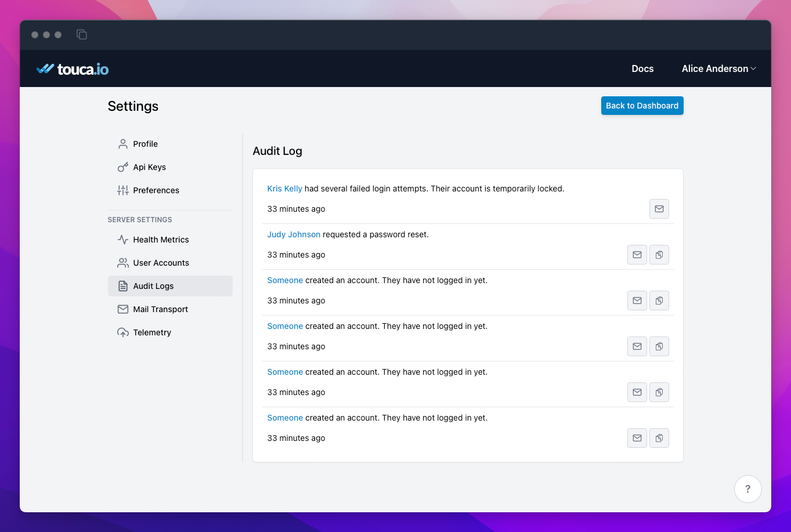This screenshot has height=532, width=791.
Task: Copy reset link in Judy Johnson row
Action: click(659, 255)
